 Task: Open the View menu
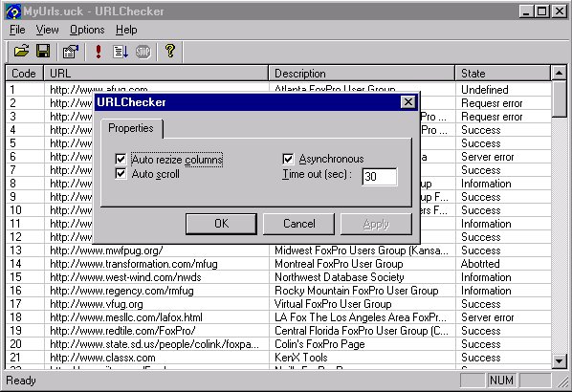tap(47, 30)
